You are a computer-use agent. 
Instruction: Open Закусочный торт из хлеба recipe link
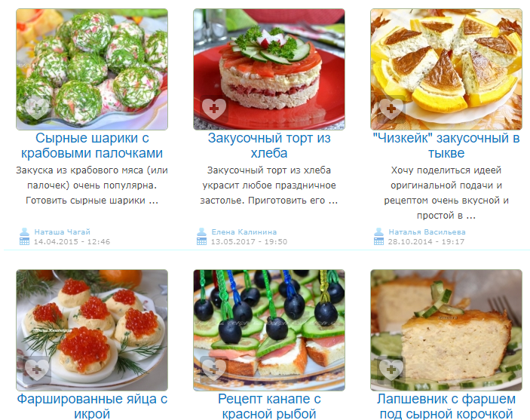click(269, 146)
